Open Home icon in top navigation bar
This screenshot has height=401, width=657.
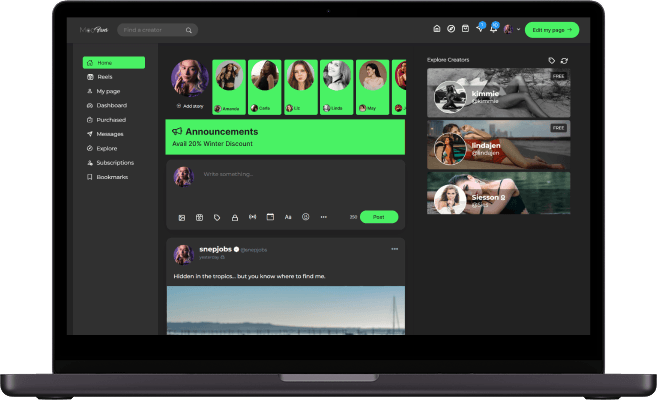pos(437,29)
